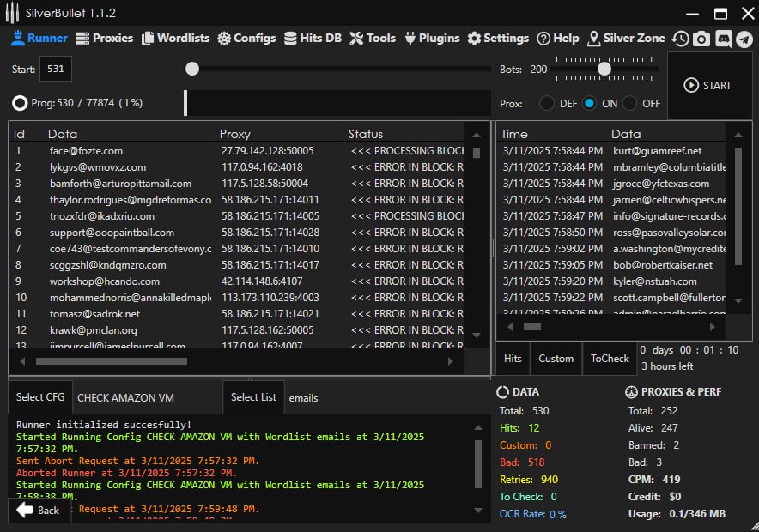This screenshot has width=759, height=532.
Task: Click the bots table down scroll arrow
Action: click(477, 335)
